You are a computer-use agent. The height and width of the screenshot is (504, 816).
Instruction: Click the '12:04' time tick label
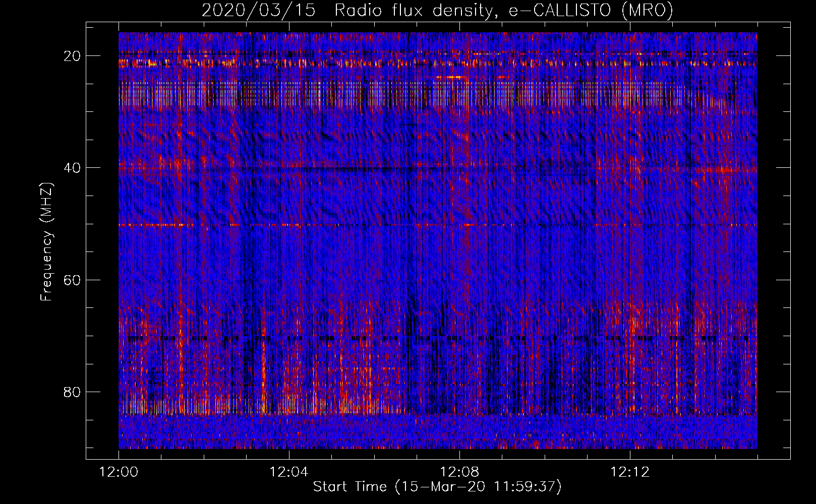pyautogui.click(x=288, y=472)
